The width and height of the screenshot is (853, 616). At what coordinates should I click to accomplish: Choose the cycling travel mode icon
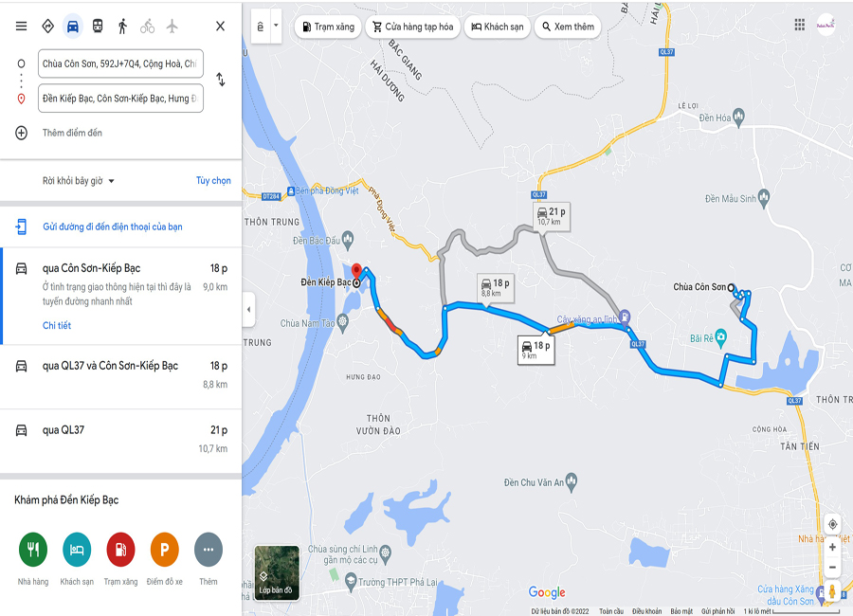[148, 27]
